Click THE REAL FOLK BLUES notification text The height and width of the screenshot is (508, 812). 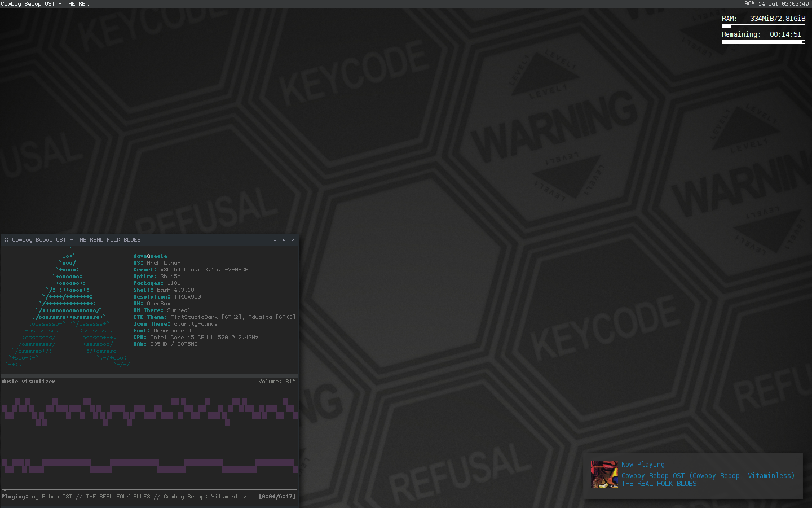(659, 484)
